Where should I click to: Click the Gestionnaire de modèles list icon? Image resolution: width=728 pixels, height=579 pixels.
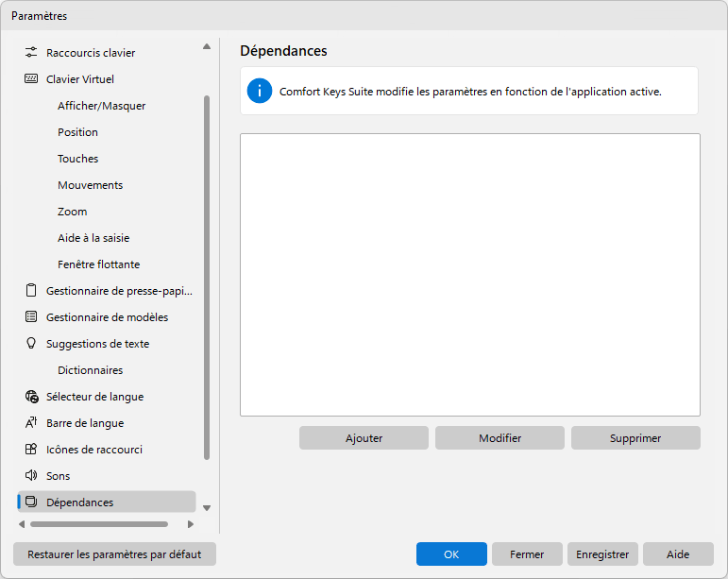[31, 317]
